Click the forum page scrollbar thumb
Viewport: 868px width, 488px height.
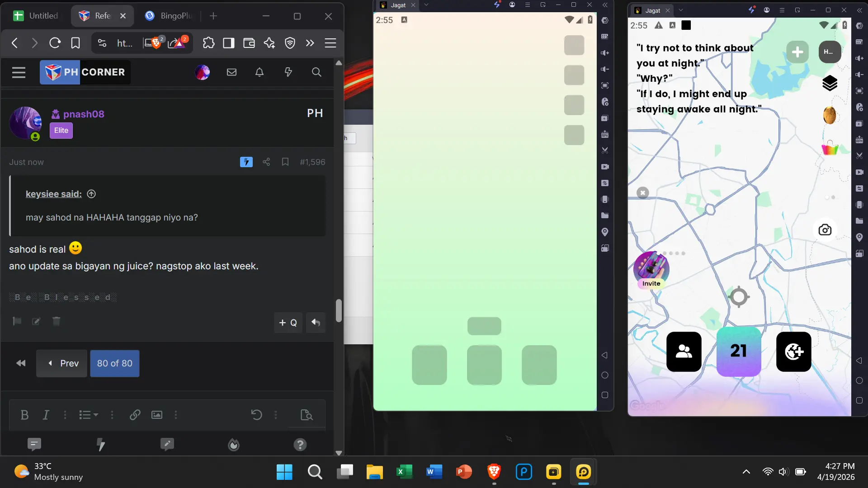coord(339,311)
